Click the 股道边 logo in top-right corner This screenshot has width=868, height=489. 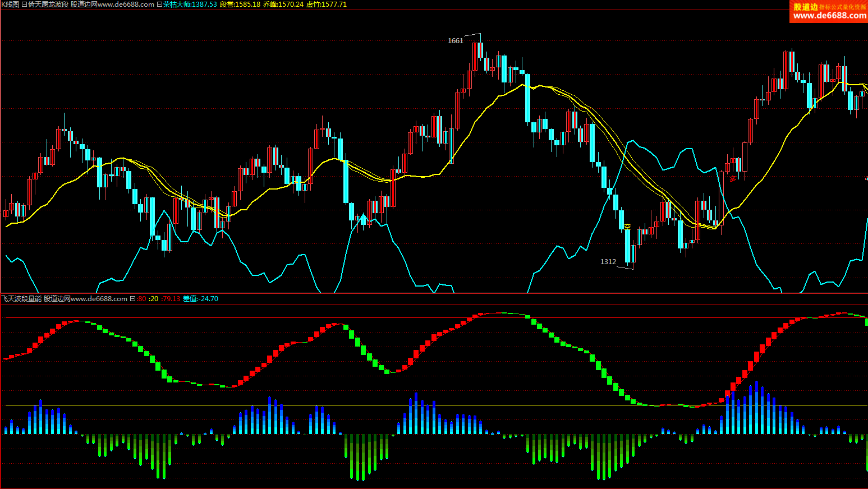tap(828, 11)
